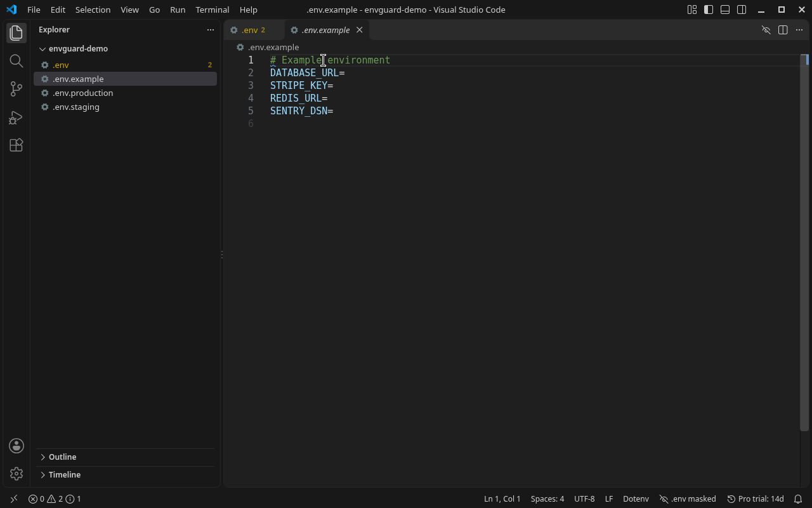Change the UTF-8 file encoding

pyautogui.click(x=584, y=499)
